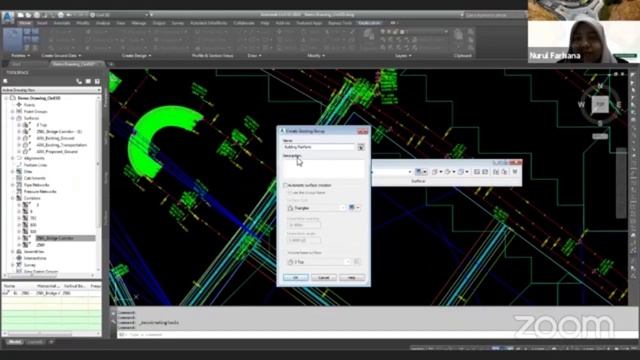Open the floating toolbar group combo box
Image resolution: width=640 pixels, height=360 pixels.
point(392,172)
